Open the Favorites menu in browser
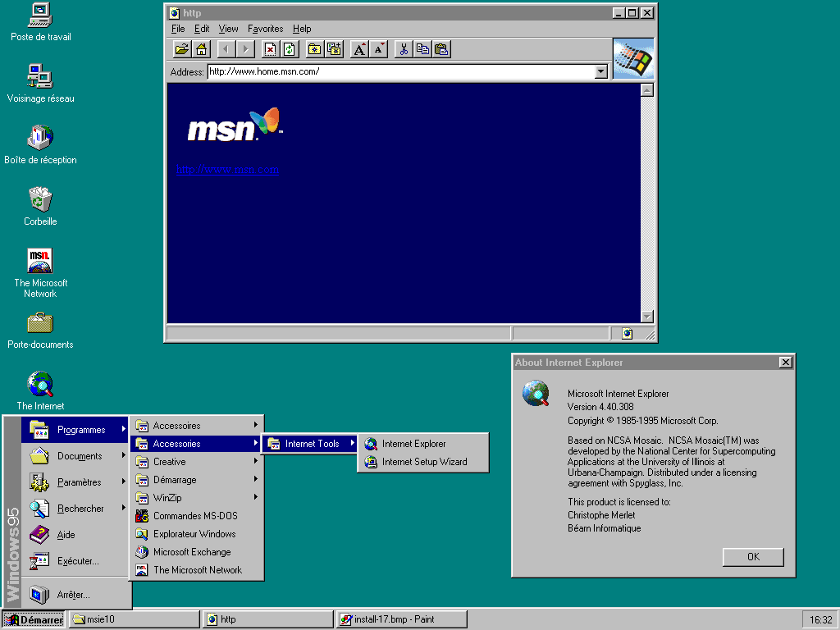Screen dimensions: 840x630 tap(265, 29)
